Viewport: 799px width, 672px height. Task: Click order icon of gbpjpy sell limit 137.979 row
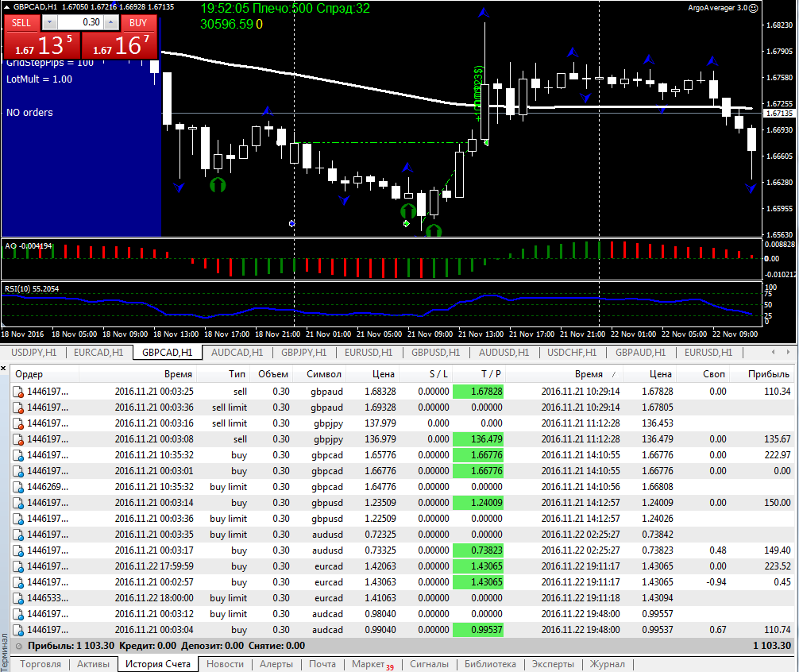coord(17,424)
